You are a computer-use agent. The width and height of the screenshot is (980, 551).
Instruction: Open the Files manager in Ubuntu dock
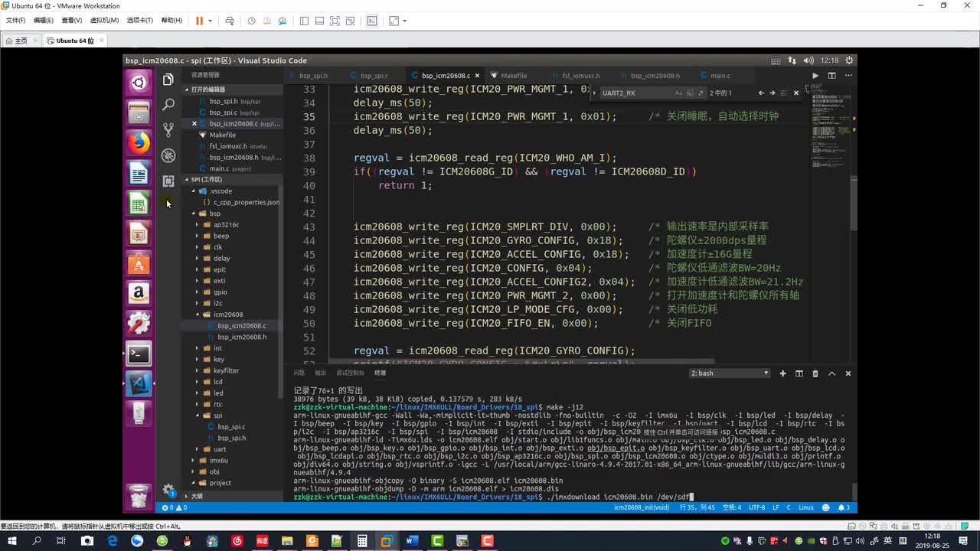pos(139,113)
